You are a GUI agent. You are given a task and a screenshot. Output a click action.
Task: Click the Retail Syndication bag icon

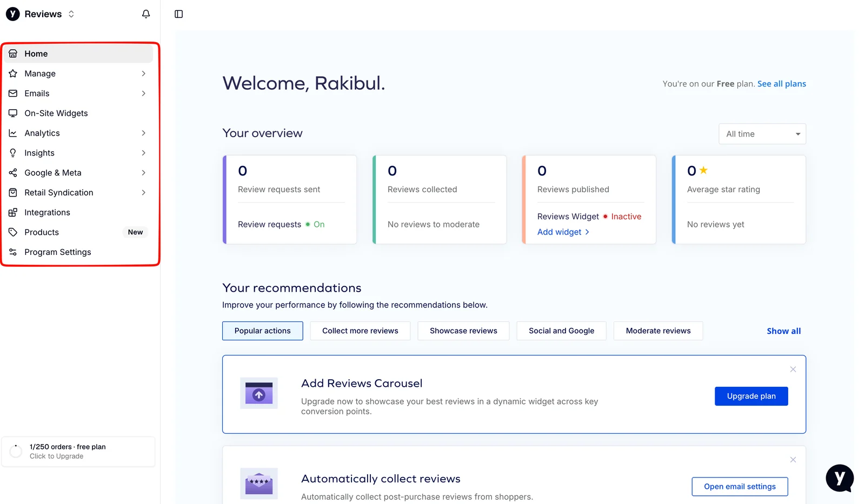(x=13, y=192)
